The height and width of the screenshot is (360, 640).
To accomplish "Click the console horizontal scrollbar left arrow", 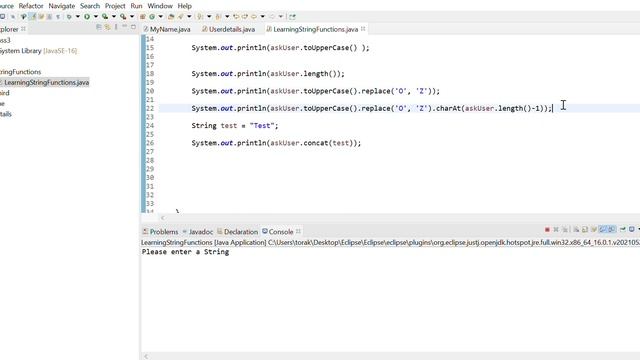I will pos(146,356).
